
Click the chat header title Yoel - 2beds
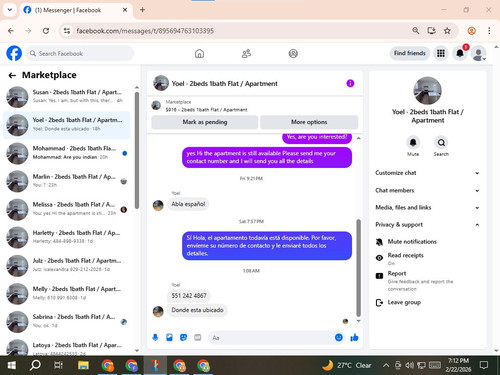[x=224, y=84]
